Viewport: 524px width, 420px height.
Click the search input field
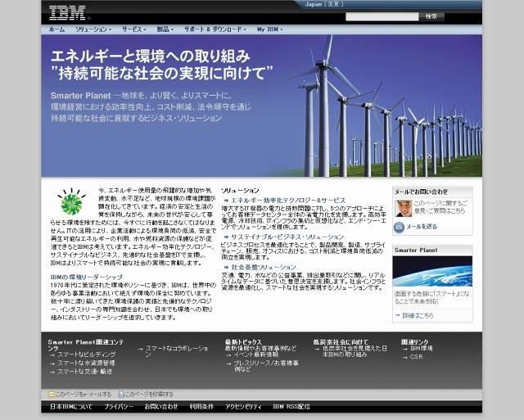coord(382,16)
